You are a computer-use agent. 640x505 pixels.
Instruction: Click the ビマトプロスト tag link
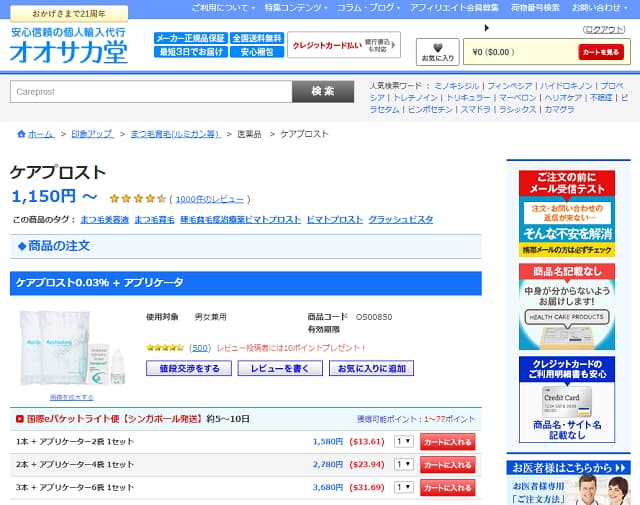point(335,220)
